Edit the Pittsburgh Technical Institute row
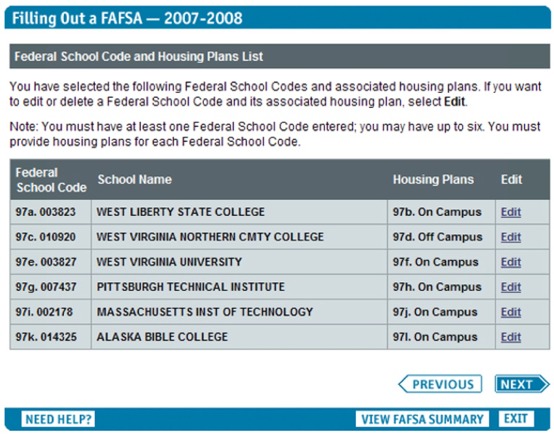 [x=511, y=287]
